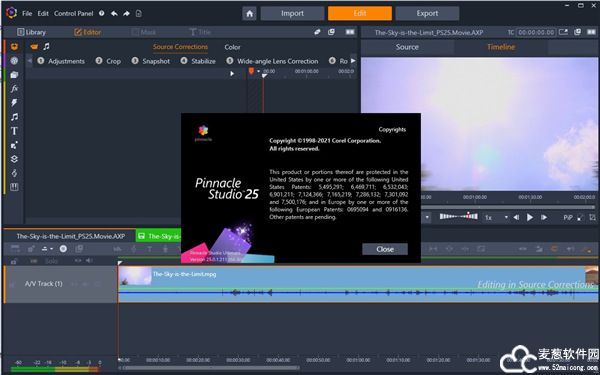
Task: Open the Edit menu
Action: coord(43,13)
